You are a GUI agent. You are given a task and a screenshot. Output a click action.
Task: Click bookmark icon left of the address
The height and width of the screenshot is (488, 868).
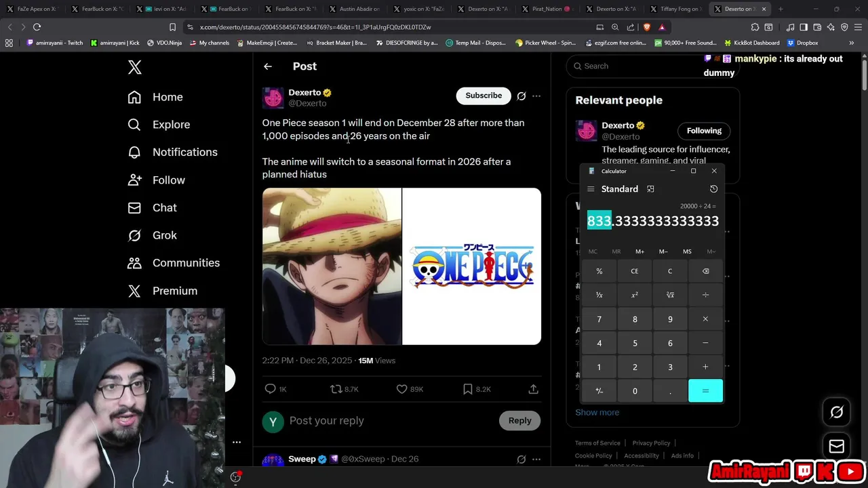tap(172, 27)
